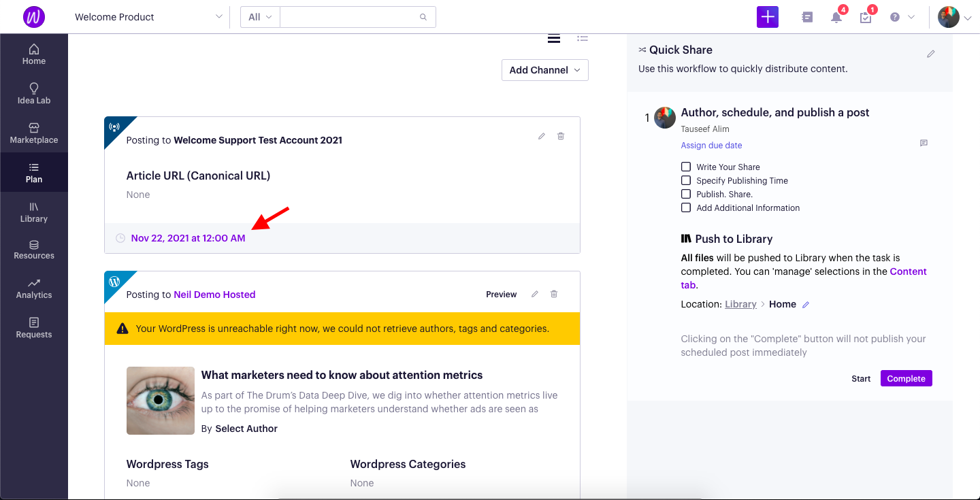Click the Nov 22, 2021 publish date

189,238
